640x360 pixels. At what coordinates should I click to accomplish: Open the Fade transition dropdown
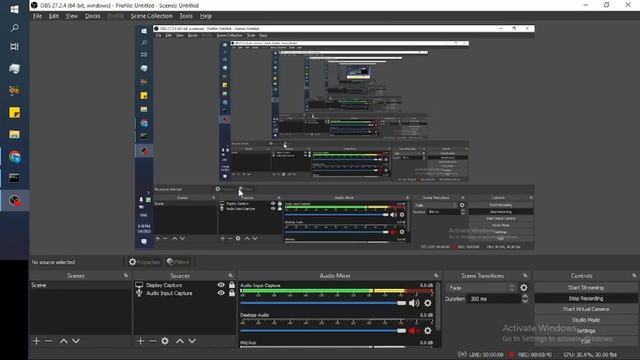pyautogui.click(x=481, y=288)
